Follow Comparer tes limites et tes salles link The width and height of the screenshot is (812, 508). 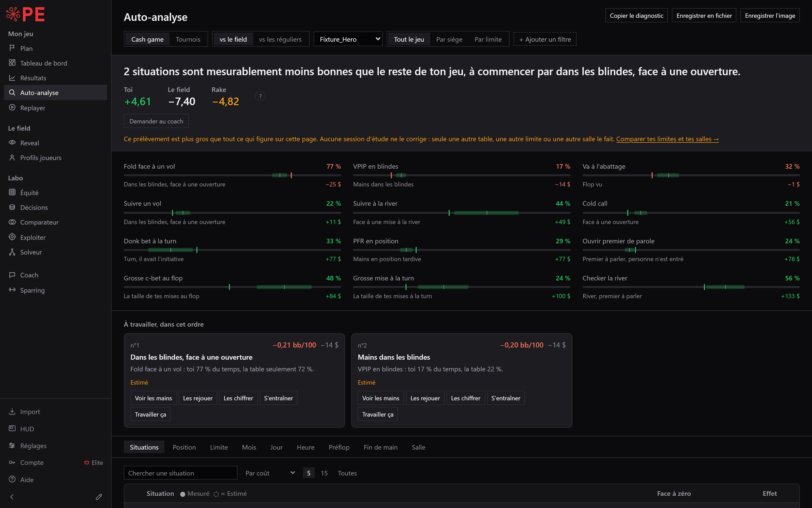[667, 139]
